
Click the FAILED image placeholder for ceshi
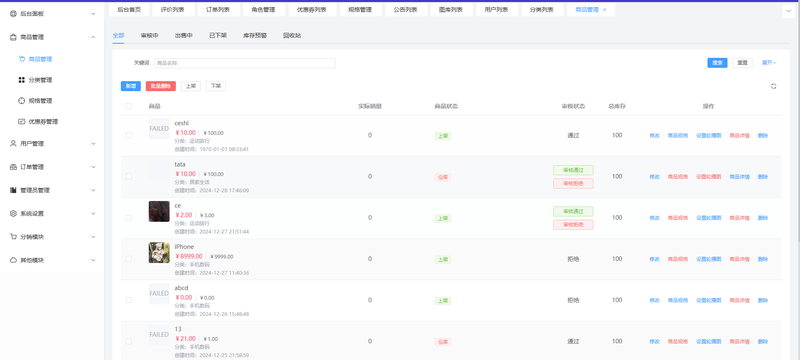(x=159, y=129)
